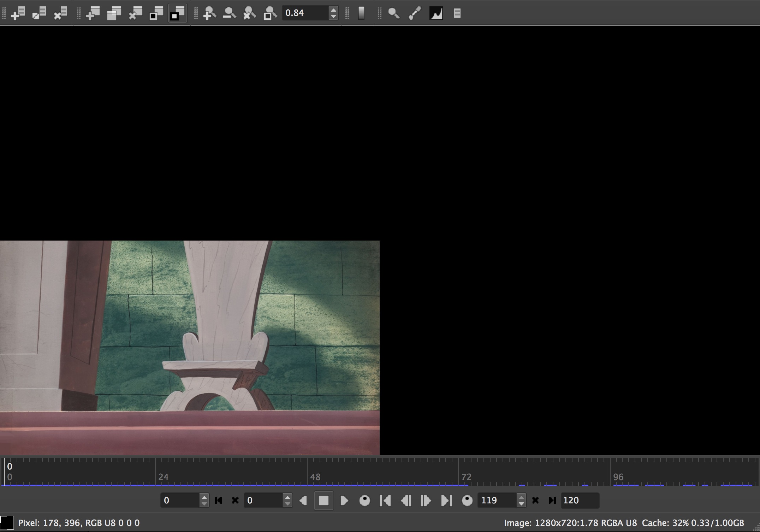
Task: Jump to the end frame
Action: point(446,500)
